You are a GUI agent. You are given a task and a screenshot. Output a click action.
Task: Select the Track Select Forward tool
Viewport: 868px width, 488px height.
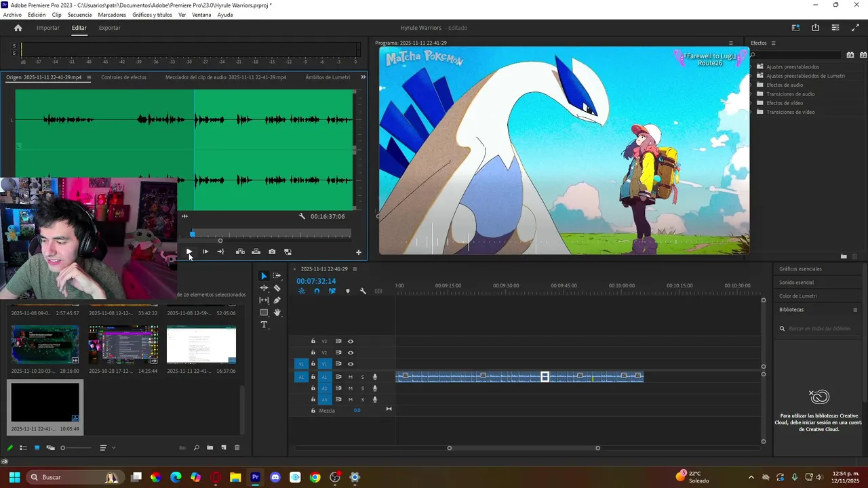[277, 276]
